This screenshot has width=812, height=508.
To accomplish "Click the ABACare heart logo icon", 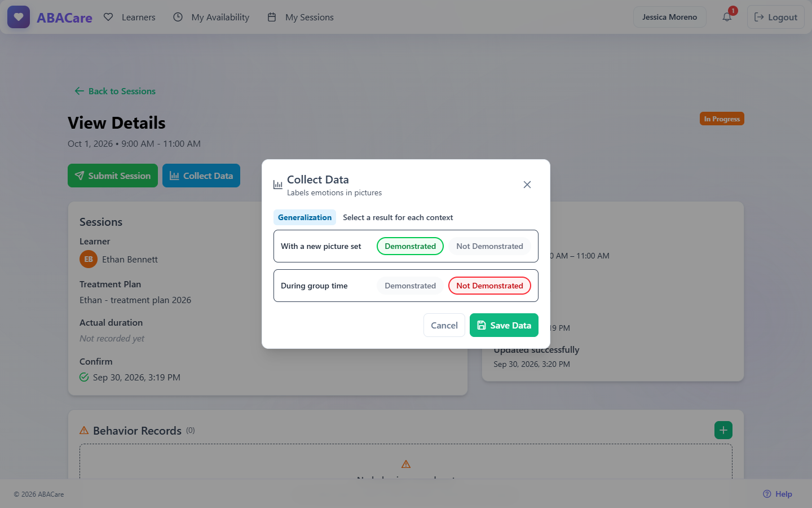I will pos(19,17).
